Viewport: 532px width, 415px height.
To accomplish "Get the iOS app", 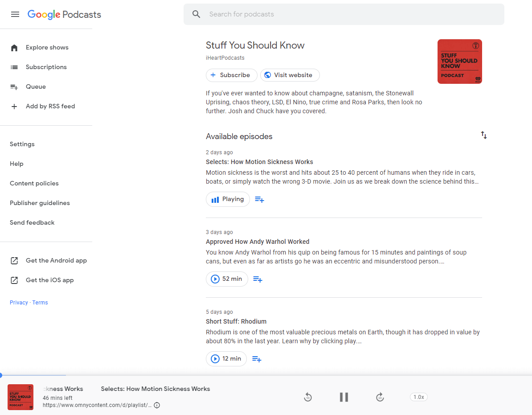I will (x=49, y=280).
